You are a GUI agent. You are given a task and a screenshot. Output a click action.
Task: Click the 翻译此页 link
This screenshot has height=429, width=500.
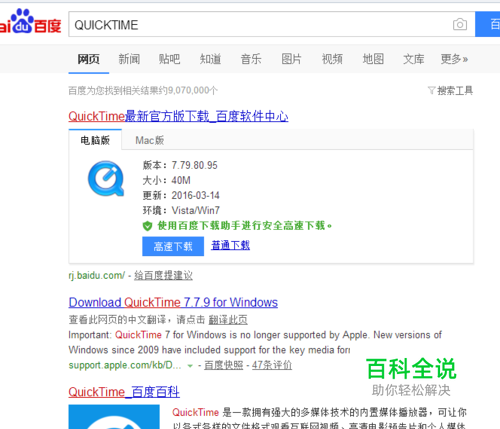pos(228,320)
